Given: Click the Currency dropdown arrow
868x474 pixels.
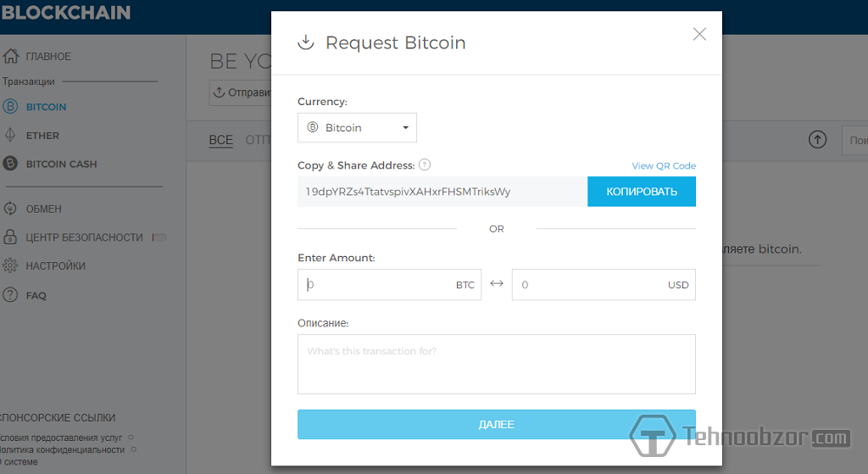Looking at the screenshot, I should 406,128.
